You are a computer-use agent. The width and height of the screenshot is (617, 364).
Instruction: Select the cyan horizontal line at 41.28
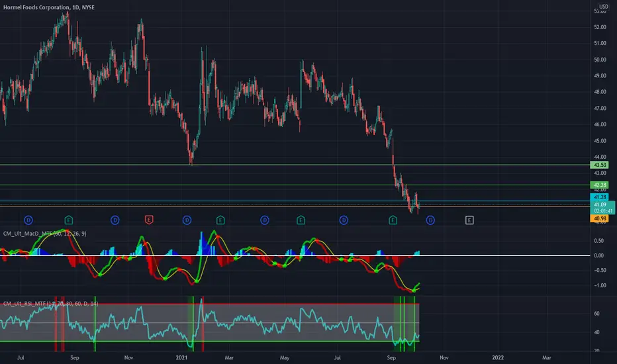[x=295, y=201]
